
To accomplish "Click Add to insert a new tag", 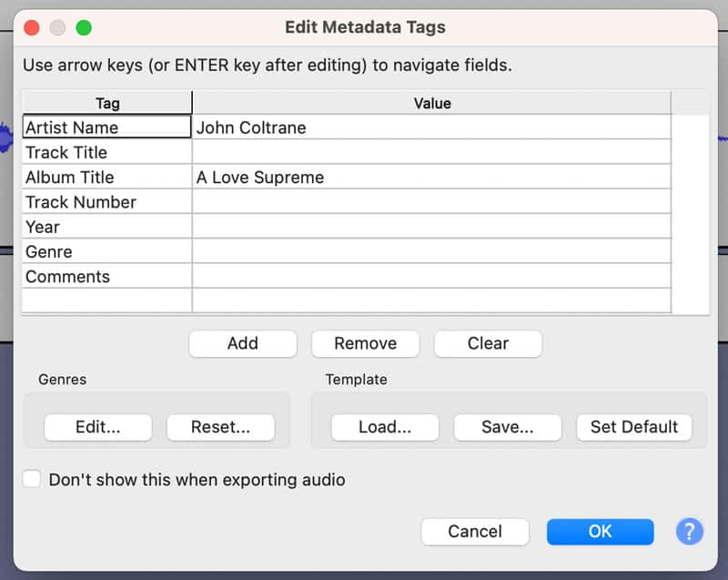I will [243, 343].
